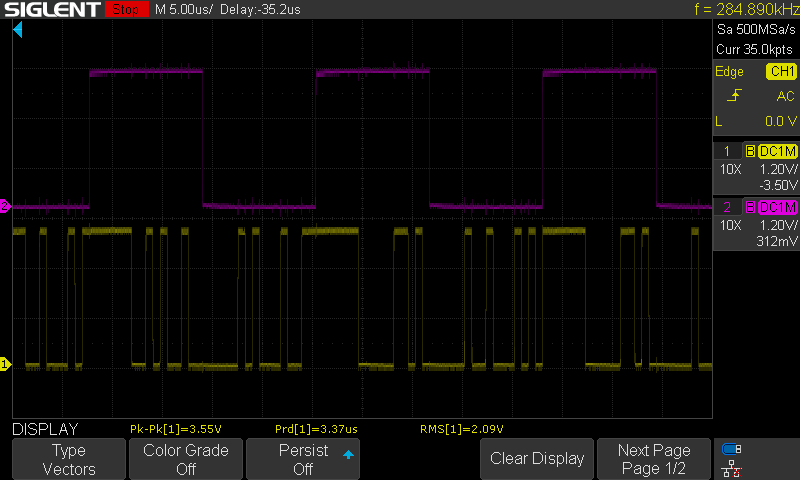Click channel 2 10X probe setting
The width and height of the screenshot is (800, 480).
[x=730, y=225]
